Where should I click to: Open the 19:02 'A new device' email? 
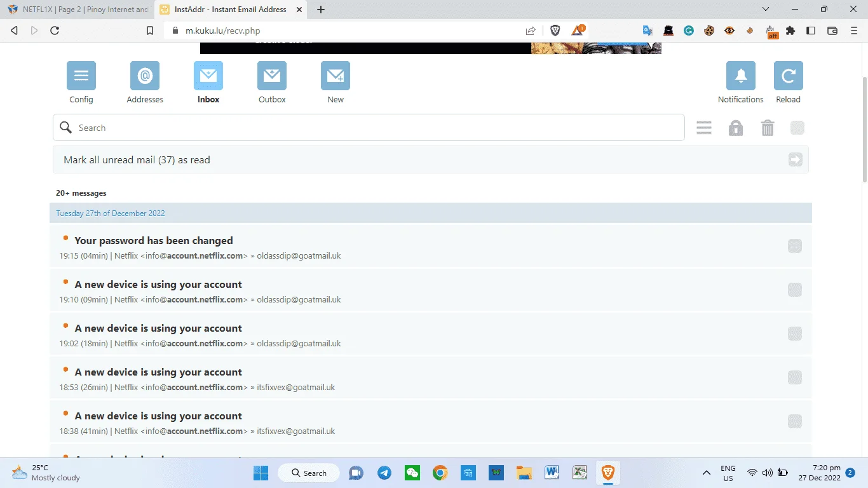[x=158, y=329]
